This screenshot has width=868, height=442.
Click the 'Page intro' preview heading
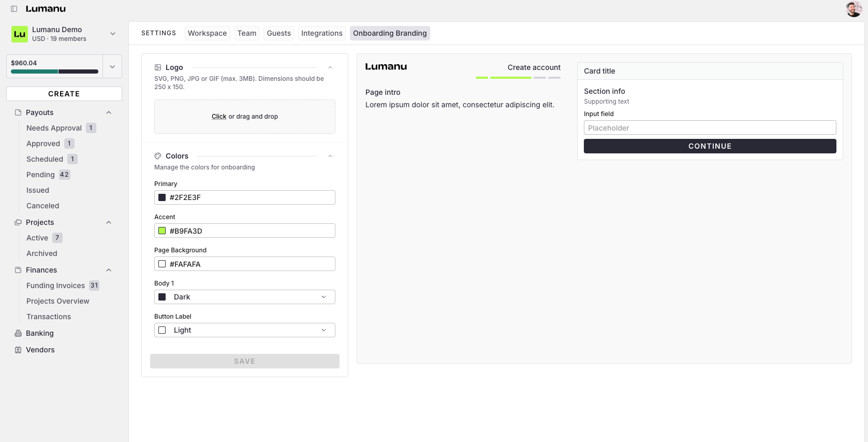coord(383,92)
